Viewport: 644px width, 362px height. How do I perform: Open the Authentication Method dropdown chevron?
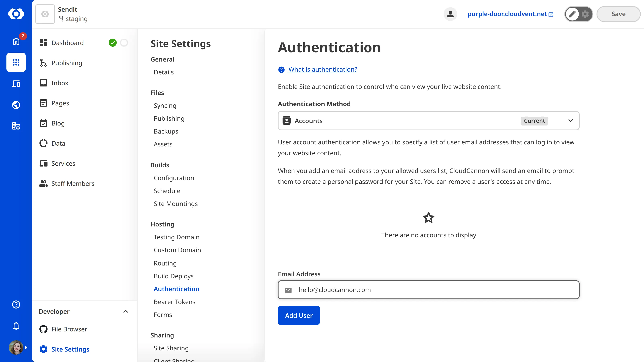click(571, 121)
